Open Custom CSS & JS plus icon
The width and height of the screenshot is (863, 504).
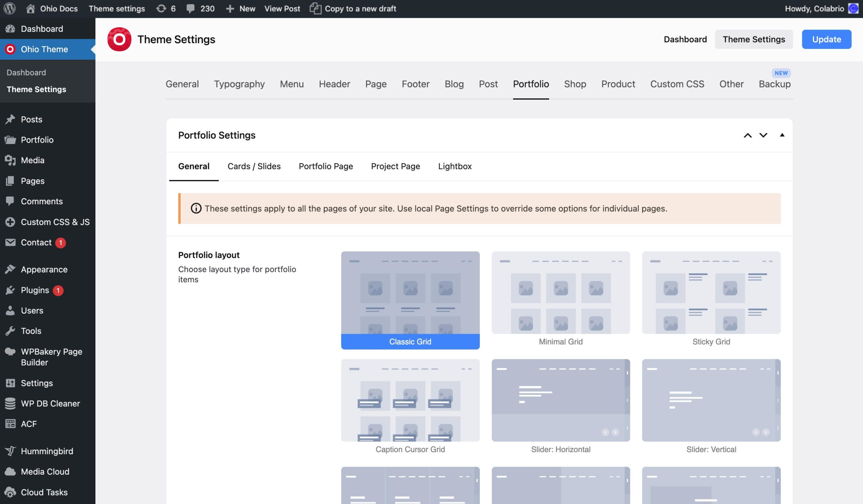pyautogui.click(x=10, y=222)
